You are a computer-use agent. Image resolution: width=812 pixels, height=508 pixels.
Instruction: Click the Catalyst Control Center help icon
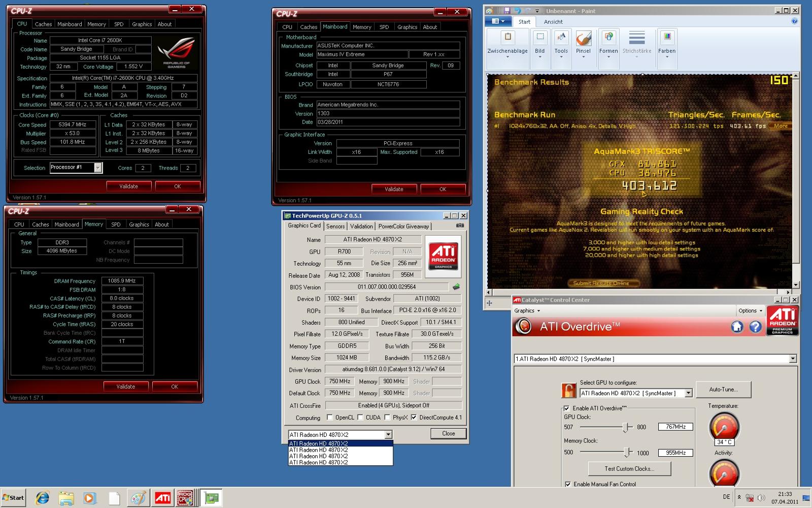point(755,327)
